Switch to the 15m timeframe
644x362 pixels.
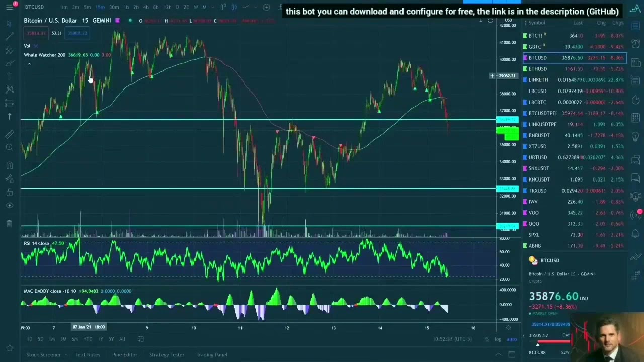pyautogui.click(x=100, y=7)
